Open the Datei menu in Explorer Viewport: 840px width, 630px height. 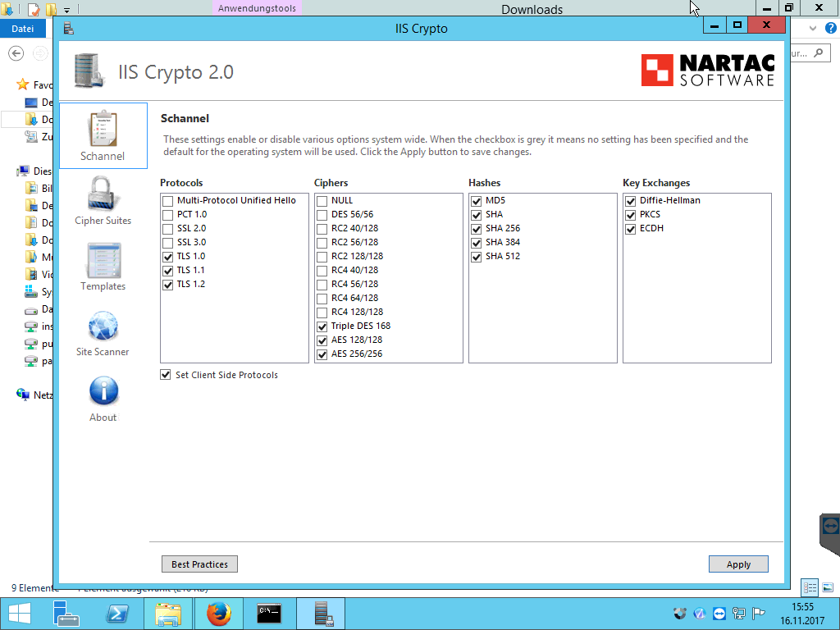pos(23,29)
